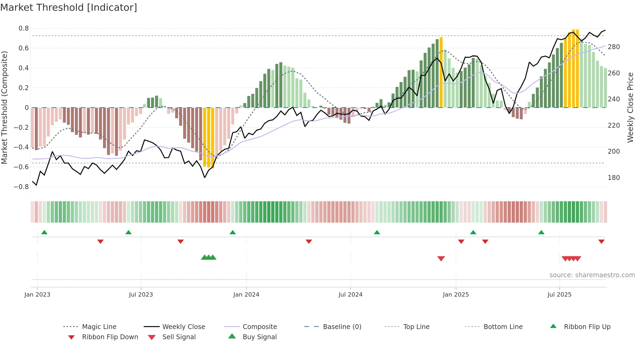644x362 pixels.
Task: Toggle the Ribbon Flip Up legend entry
Action: [580, 327]
